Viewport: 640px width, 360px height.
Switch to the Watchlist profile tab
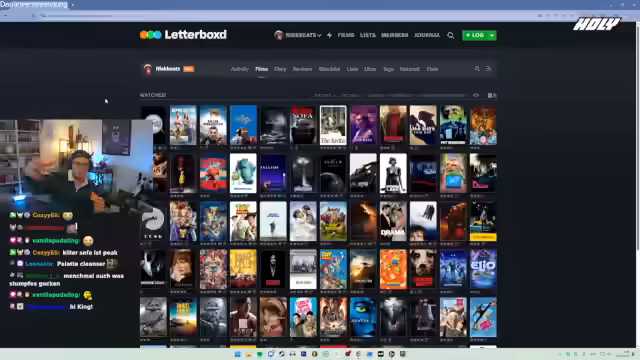click(x=329, y=69)
